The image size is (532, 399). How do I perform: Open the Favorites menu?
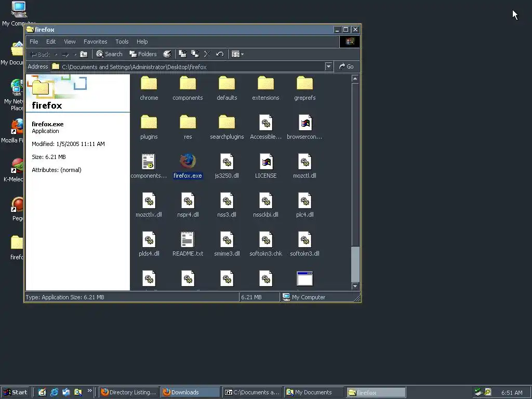96,42
